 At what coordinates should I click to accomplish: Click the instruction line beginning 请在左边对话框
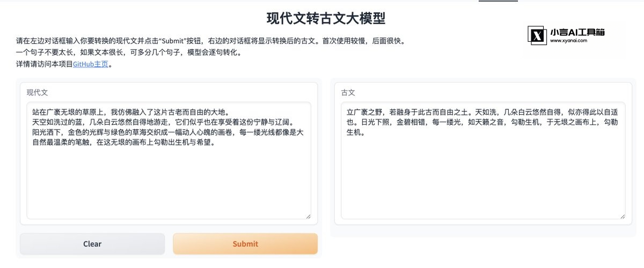211,41
